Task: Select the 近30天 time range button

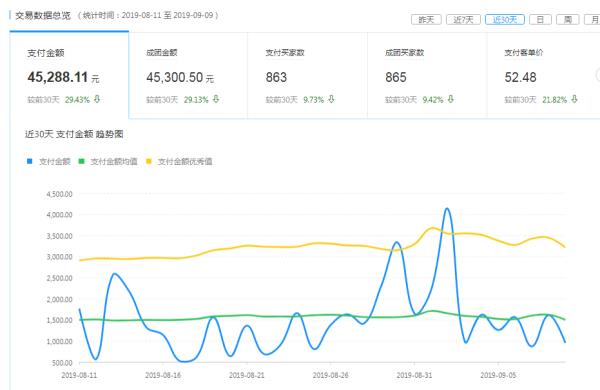Action: point(504,20)
